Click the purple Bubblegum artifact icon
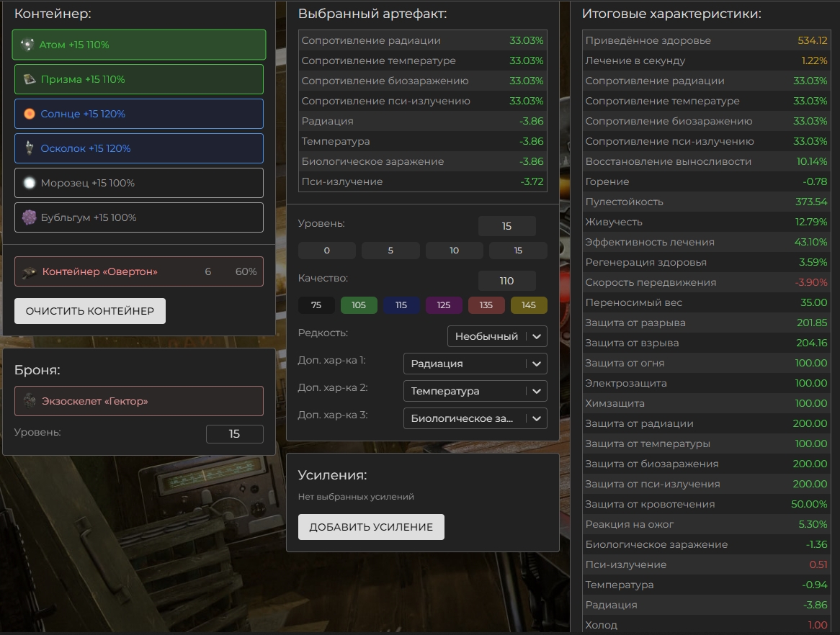Screen dimensions: 840x635 pyautogui.click(x=30, y=217)
